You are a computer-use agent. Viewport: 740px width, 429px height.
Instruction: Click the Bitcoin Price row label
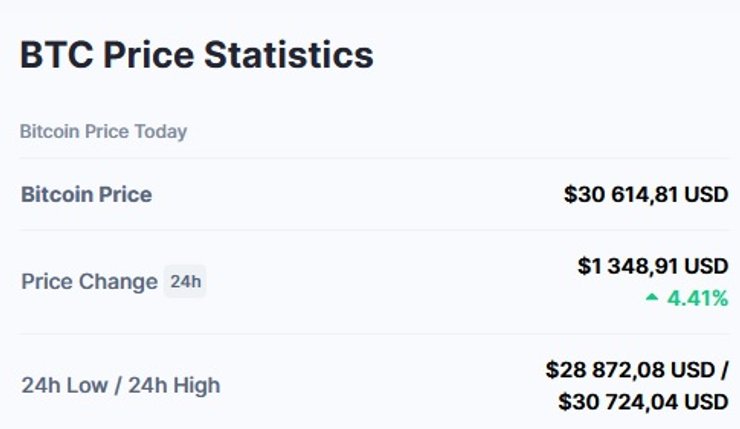pyautogui.click(x=86, y=194)
